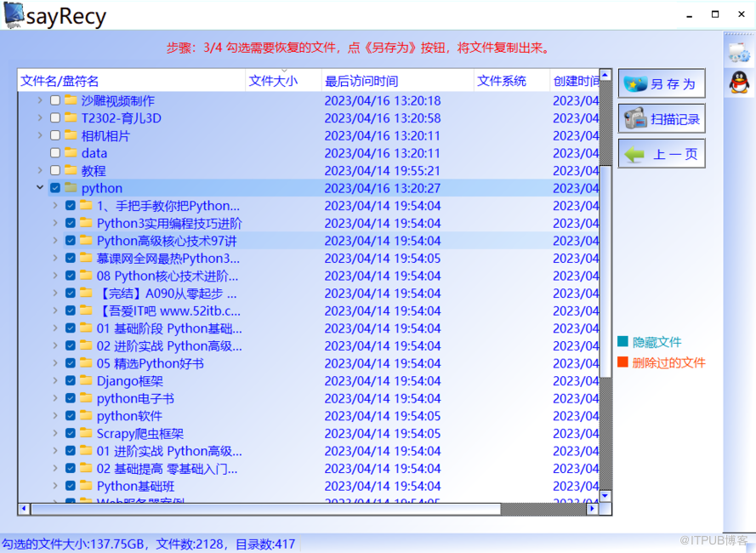Sort by 最后访问时间 column header
Image resolution: width=756 pixels, height=553 pixels.
398,81
